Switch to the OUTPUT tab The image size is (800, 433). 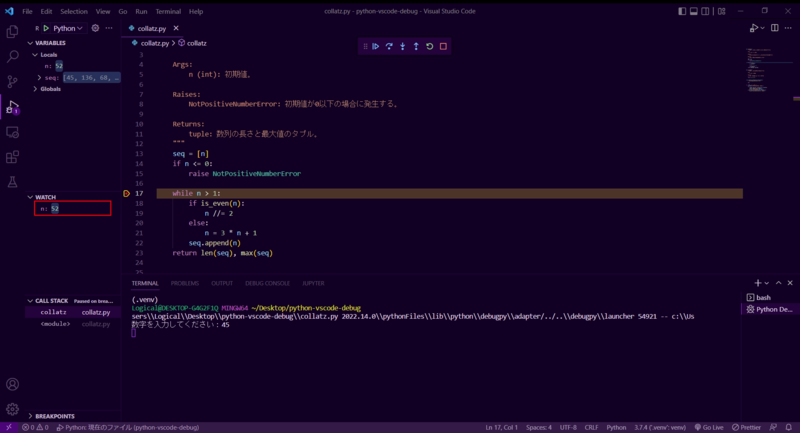[x=222, y=283]
